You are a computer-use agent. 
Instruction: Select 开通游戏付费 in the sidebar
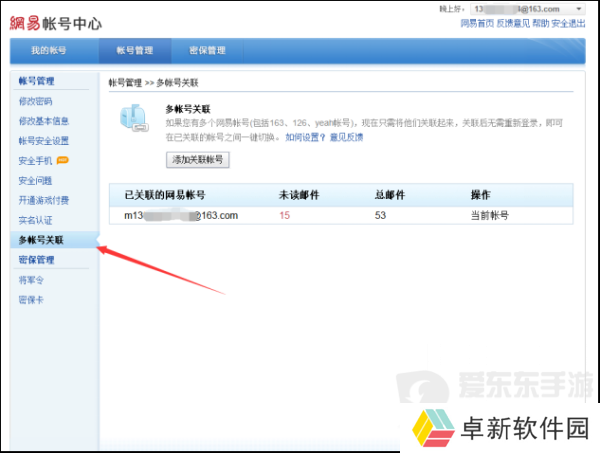(x=44, y=200)
